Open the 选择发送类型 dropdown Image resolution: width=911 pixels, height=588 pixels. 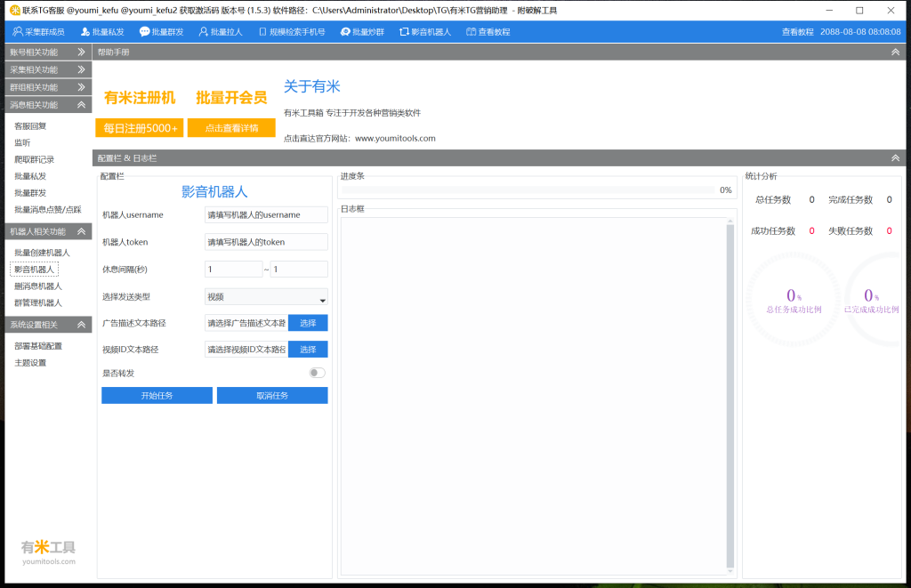(266, 297)
